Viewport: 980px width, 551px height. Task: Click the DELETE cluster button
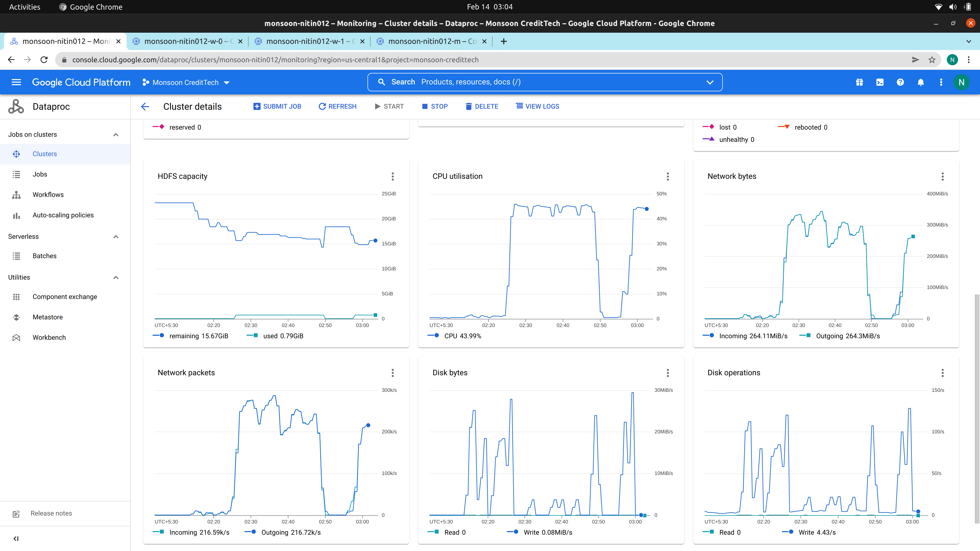(482, 106)
